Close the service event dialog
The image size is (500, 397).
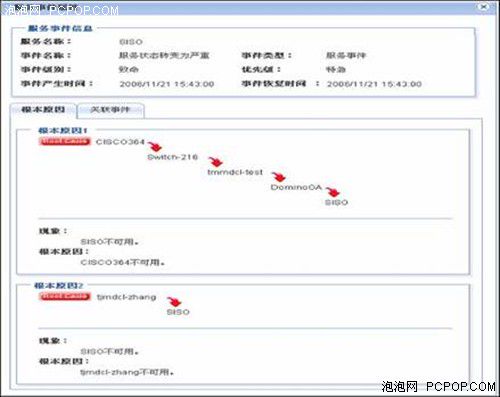pos(484,6)
